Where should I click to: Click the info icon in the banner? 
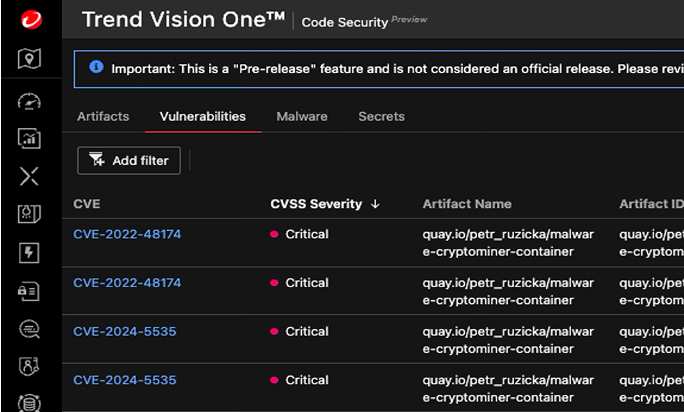tap(96, 67)
